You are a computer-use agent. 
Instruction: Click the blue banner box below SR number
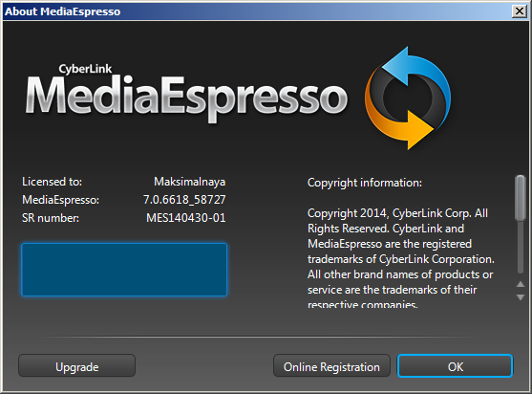124,270
